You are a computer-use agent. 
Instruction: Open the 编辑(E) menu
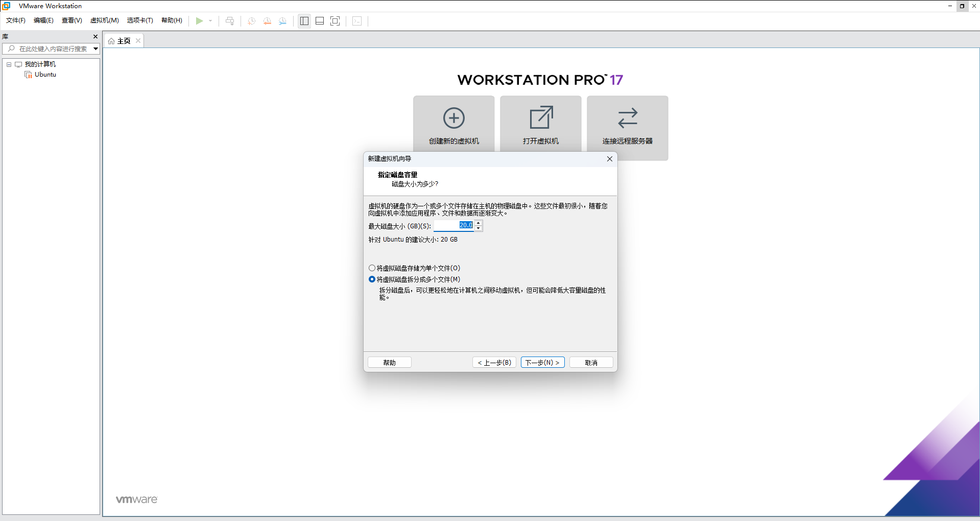(x=43, y=20)
